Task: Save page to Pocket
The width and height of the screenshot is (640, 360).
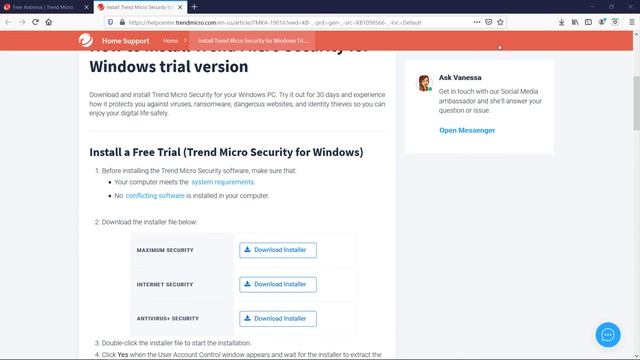Action: pyautogui.click(x=488, y=22)
